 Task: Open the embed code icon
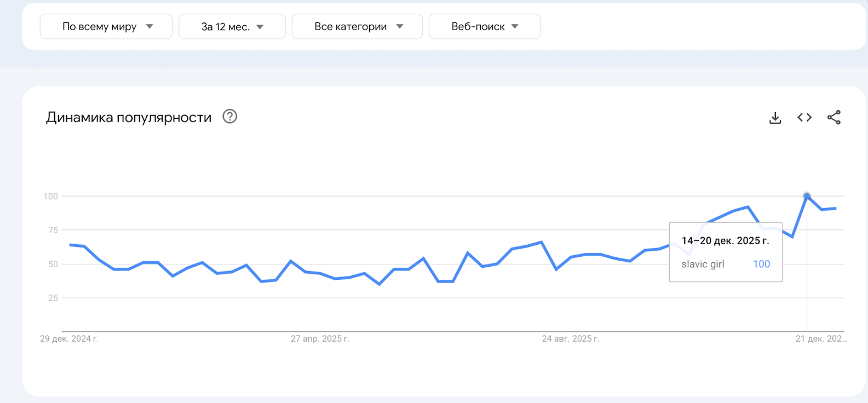click(804, 117)
